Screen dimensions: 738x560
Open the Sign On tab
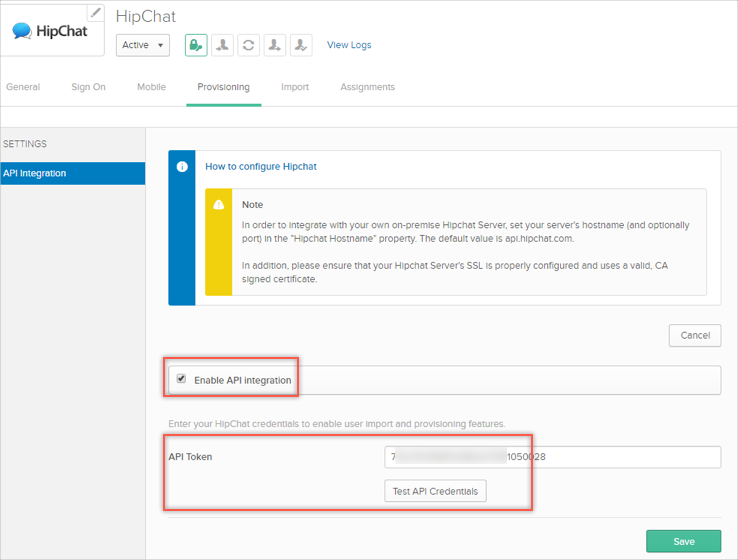point(88,87)
